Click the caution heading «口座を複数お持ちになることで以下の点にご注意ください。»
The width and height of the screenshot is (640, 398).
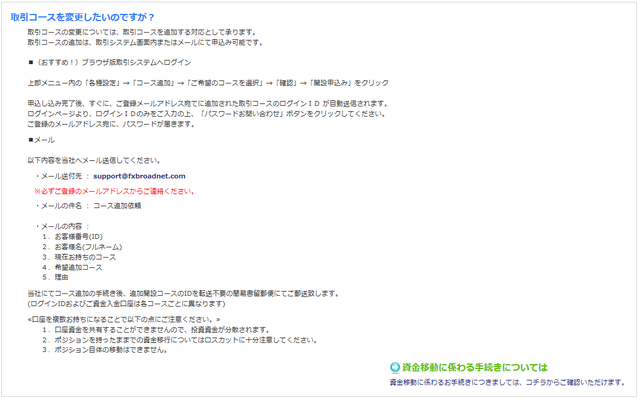click(124, 320)
